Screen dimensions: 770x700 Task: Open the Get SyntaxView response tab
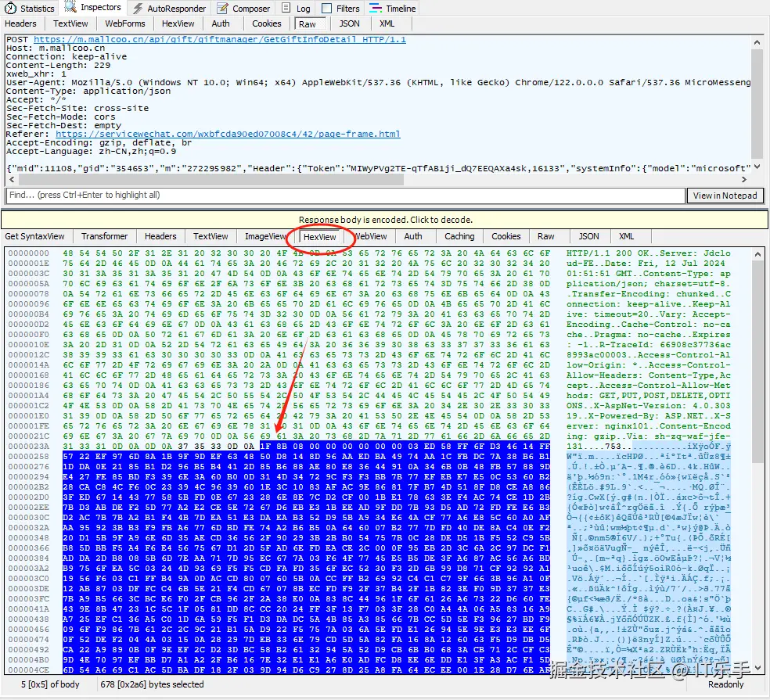coord(34,237)
